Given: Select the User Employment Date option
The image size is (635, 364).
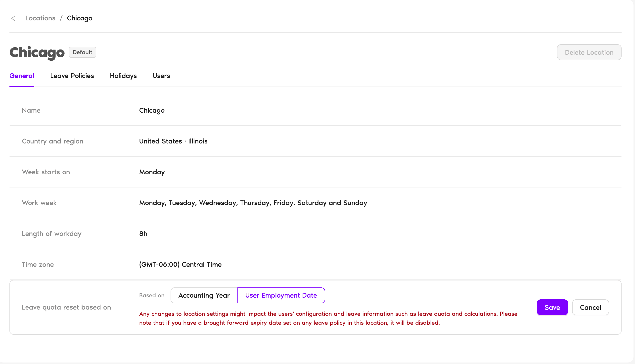Looking at the screenshot, I should click(281, 295).
